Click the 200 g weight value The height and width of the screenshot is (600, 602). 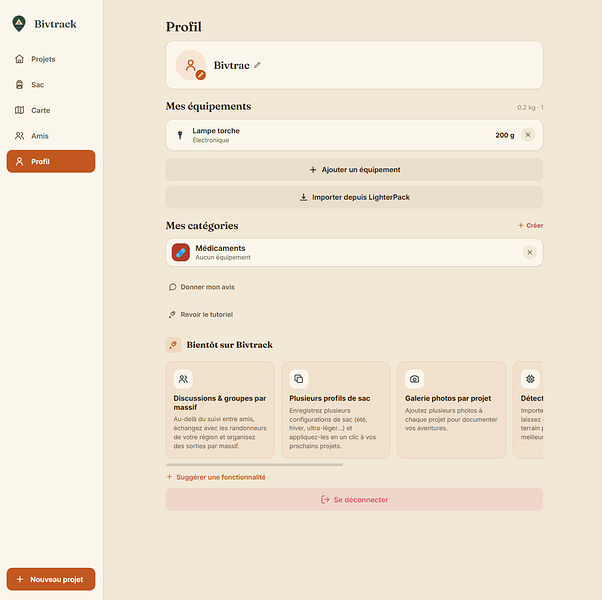click(504, 135)
